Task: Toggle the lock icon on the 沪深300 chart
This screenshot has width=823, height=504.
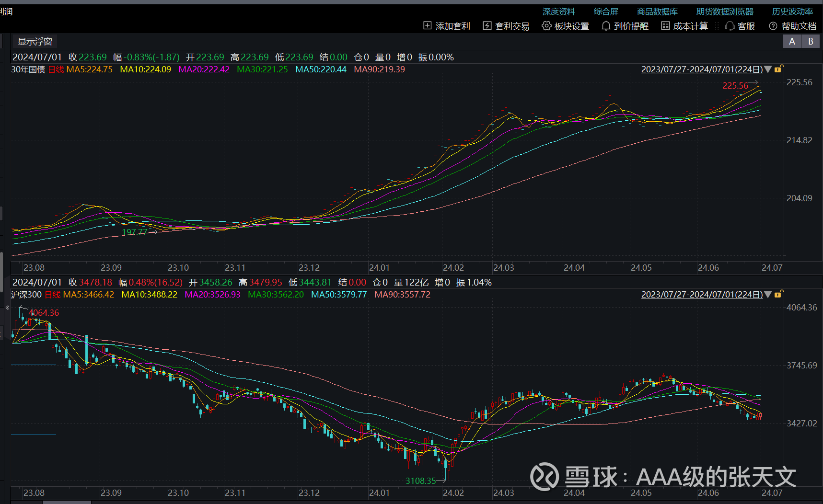Action: point(777,294)
